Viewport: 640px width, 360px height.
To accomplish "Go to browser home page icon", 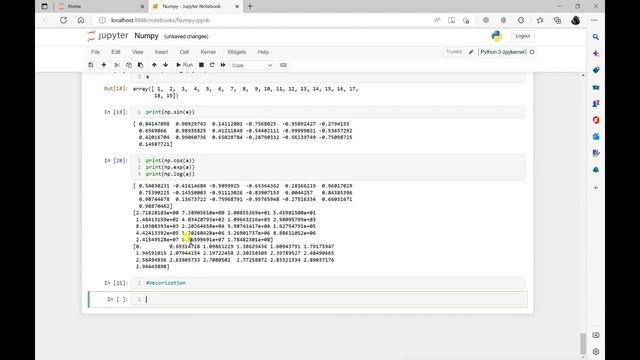I will tap(81, 20).
